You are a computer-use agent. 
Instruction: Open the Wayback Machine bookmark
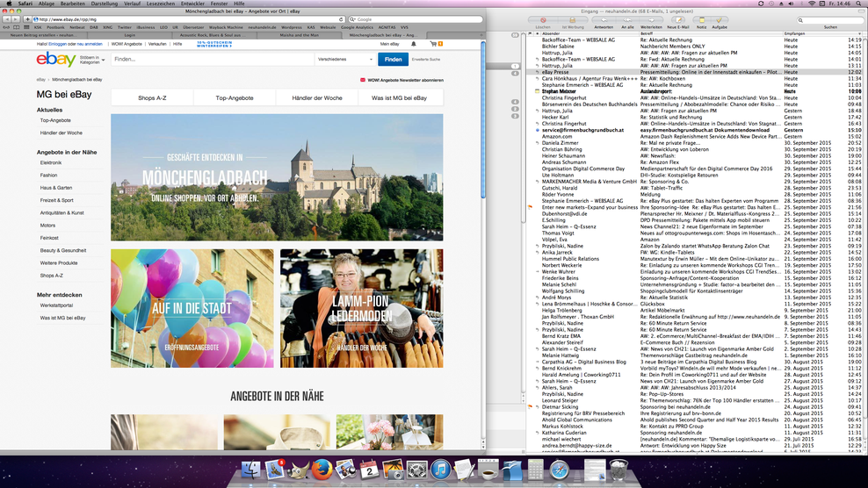tap(226, 27)
